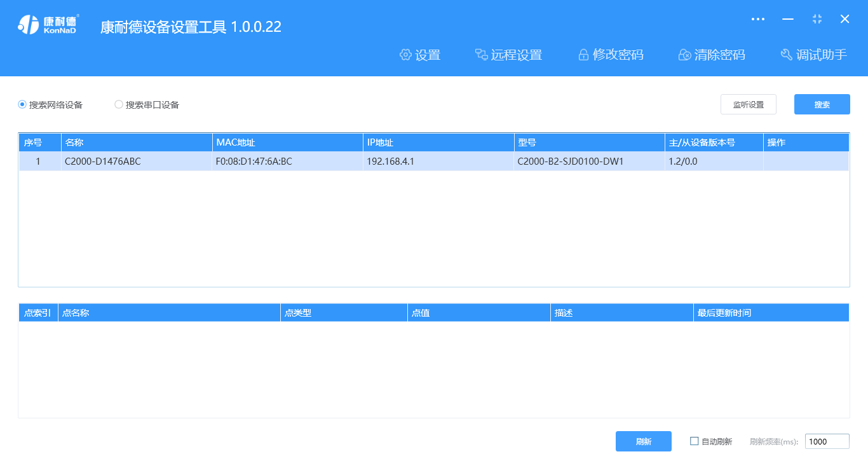Click the 清除密码 lock-with-x icon
The height and width of the screenshot is (461, 868).
(x=685, y=55)
